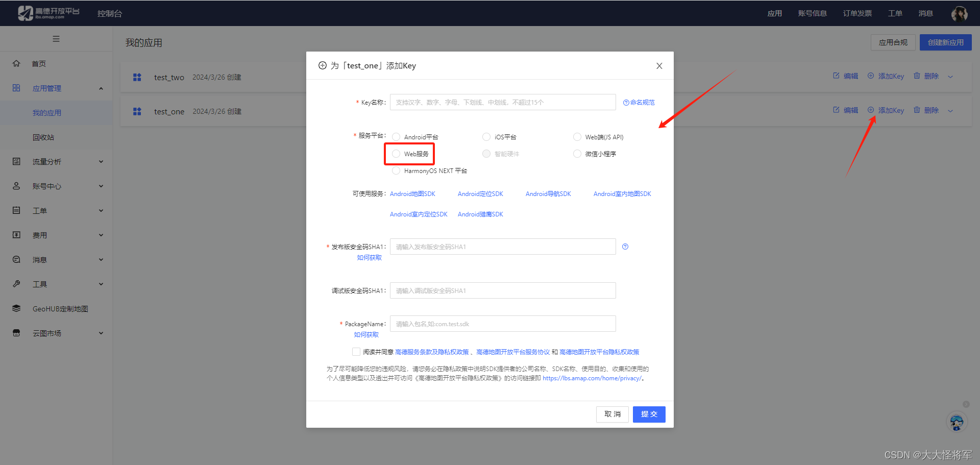Image resolution: width=980 pixels, height=465 pixels.
Task: Select the Web端(JS API) radio button
Action: [x=577, y=137]
